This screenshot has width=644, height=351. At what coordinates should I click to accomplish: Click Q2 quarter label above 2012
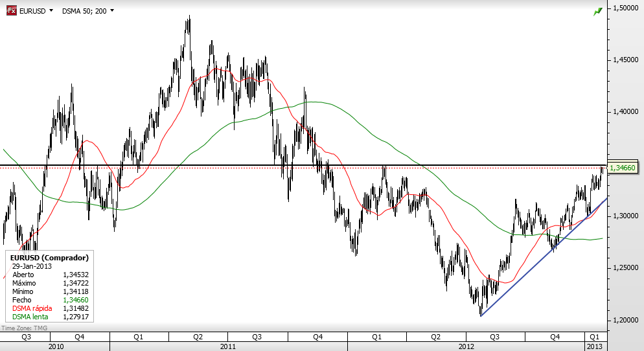[435, 337]
